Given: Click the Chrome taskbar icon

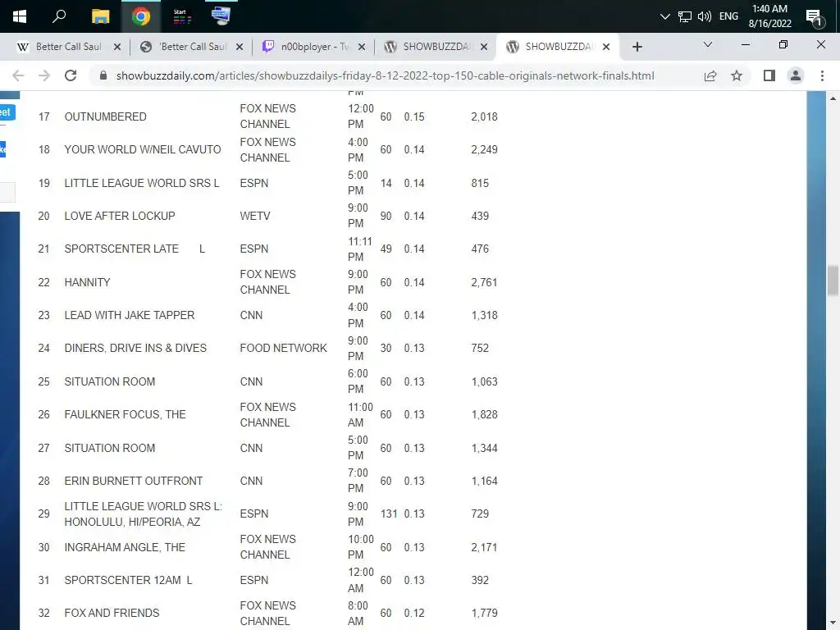Looking at the screenshot, I should click(141, 16).
